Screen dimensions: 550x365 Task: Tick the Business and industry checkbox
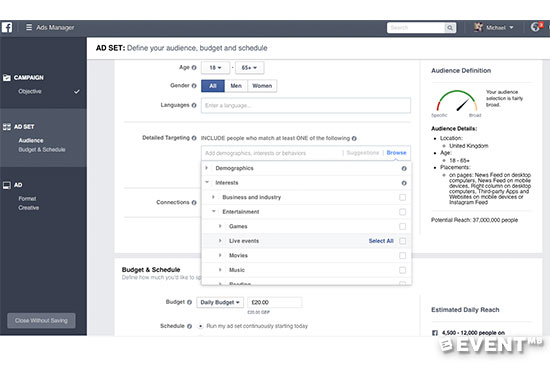pos(402,197)
